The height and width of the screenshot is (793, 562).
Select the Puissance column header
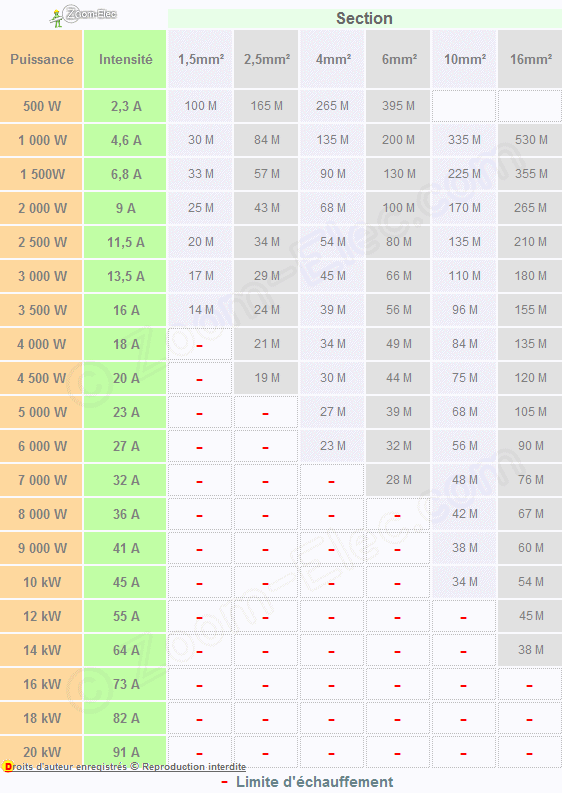click(41, 59)
